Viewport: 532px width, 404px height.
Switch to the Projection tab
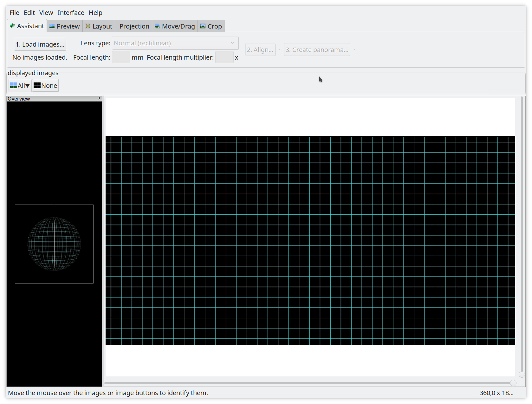point(134,26)
